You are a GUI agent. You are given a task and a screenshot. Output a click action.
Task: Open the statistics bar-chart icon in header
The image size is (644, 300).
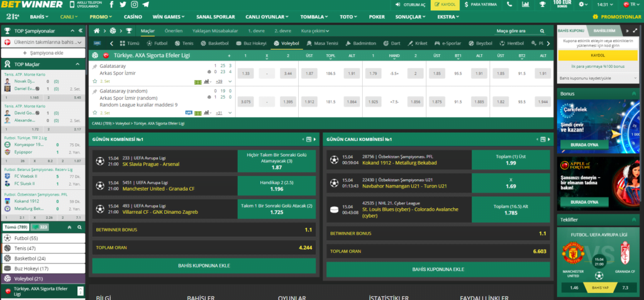[x=525, y=4]
